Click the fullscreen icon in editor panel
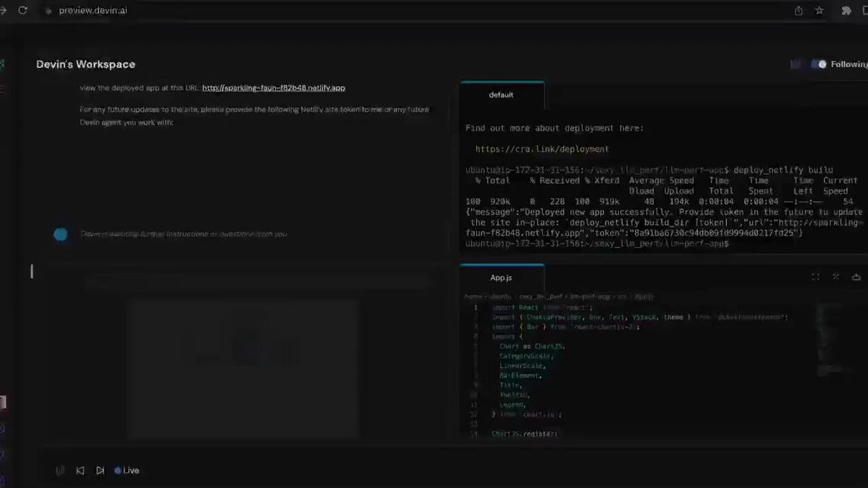Viewport: 868px width, 488px height. point(815,277)
